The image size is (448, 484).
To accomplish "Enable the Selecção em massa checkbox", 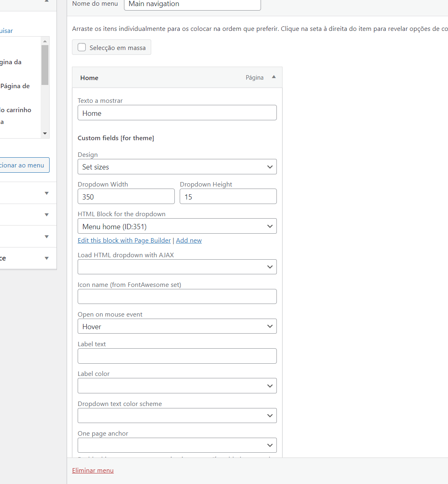I will (82, 48).
